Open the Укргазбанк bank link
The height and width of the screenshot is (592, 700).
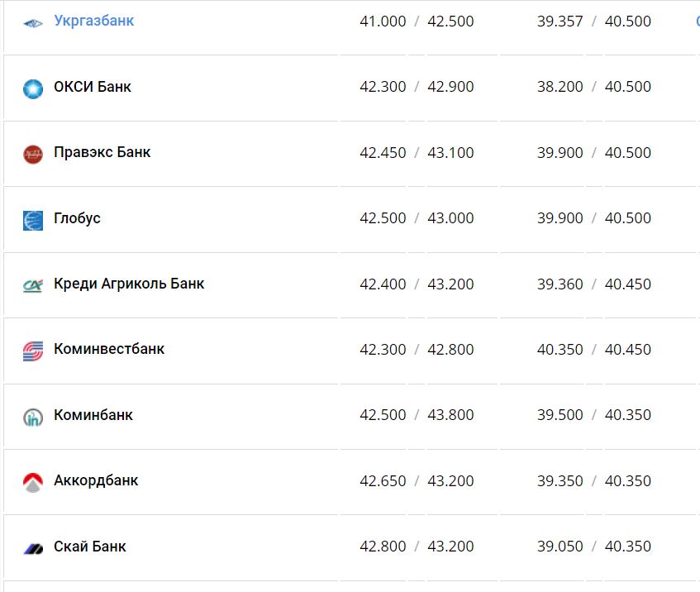pyautogui.click(x=93, y=21)
